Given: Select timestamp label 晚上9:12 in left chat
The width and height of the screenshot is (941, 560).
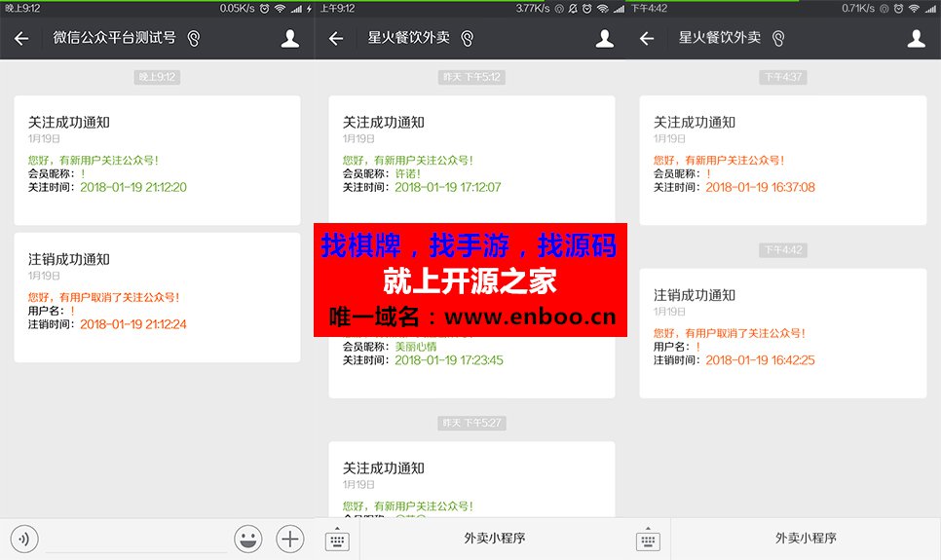Looking at the screenshot, I should click(157, 77).
